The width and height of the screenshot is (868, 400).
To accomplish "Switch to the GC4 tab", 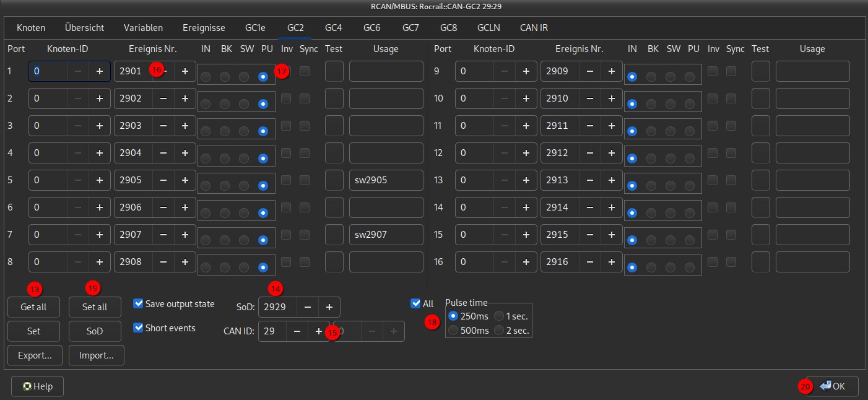I will pyautogui.click(x=334, y=28).
